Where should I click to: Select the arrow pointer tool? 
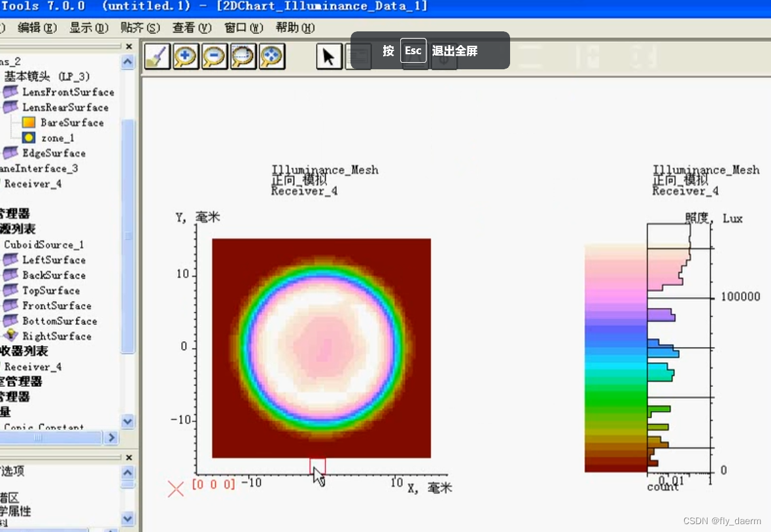point(328,56)
